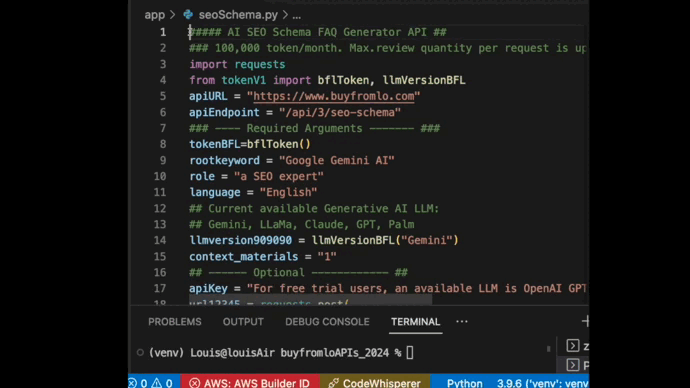Click the terminal prompt input cursor
Image resolution: width=690 pixels, height=388 pixels.
click(x=410, y=352)
